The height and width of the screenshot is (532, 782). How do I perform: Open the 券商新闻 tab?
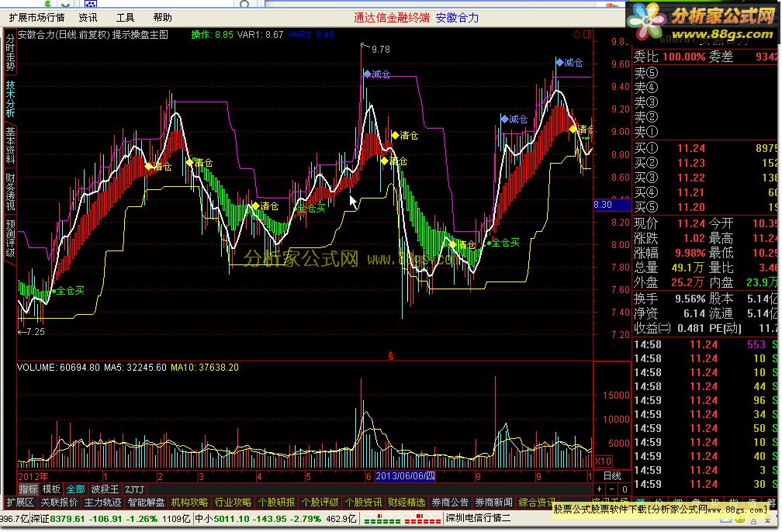[493, 502]
